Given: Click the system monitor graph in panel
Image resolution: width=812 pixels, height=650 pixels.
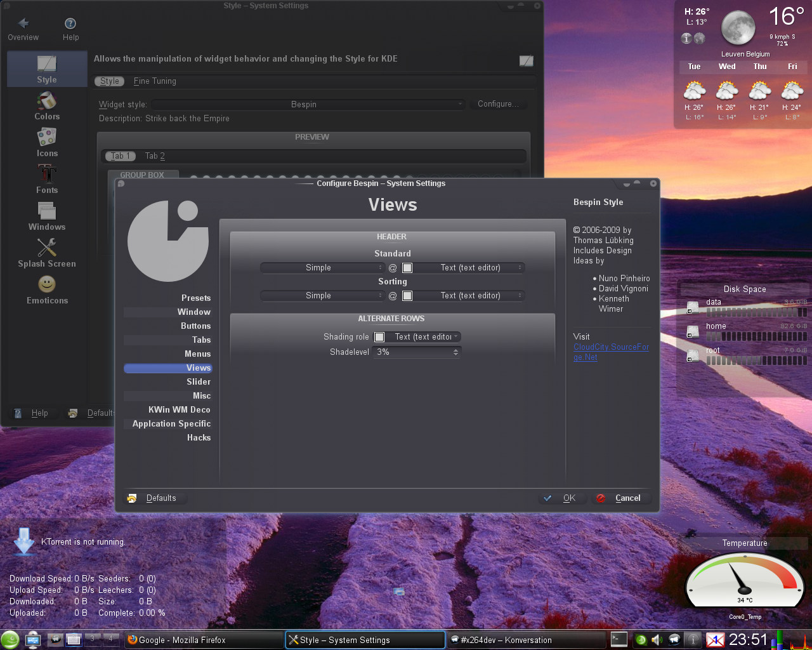Looking at the screenshot, I should click(x=791, y=640).
